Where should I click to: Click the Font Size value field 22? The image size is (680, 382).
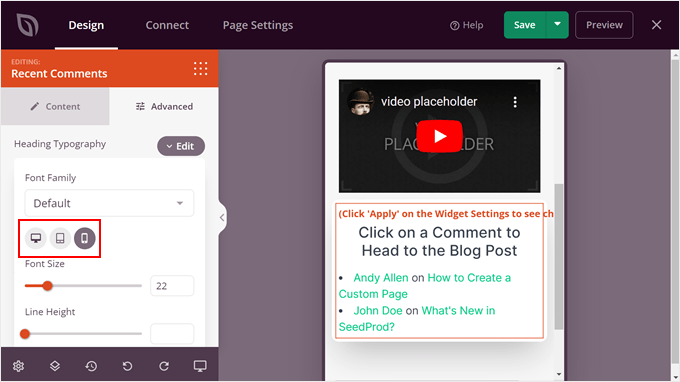[172, 286]
